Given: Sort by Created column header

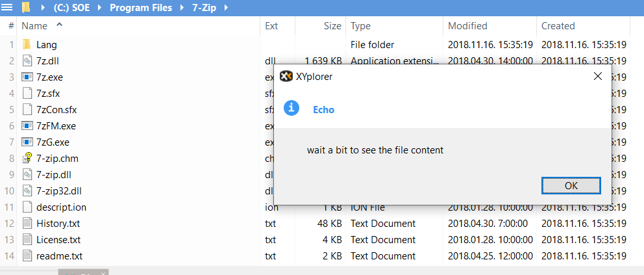Looking at the screenshot, I should [558, 26].
